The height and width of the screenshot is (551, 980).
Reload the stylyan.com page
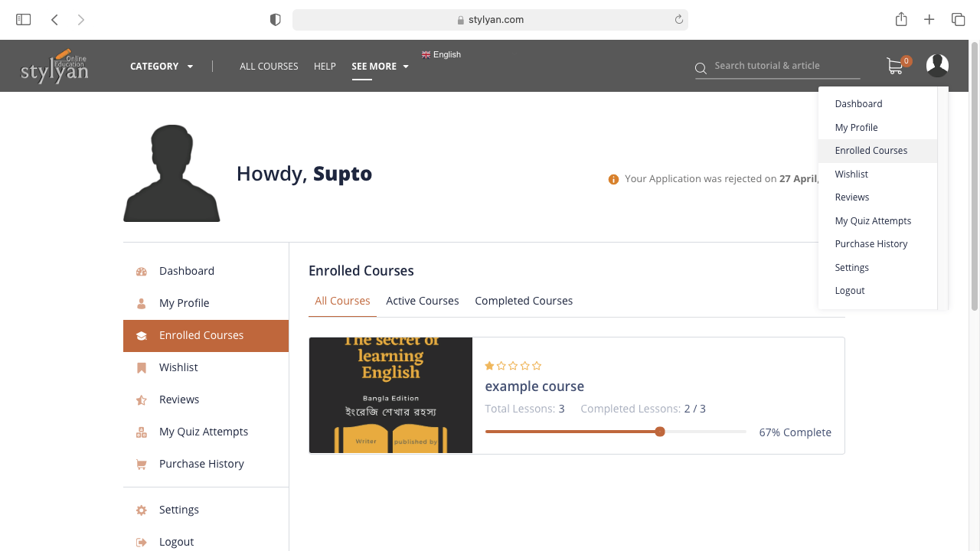coord(678,20)
